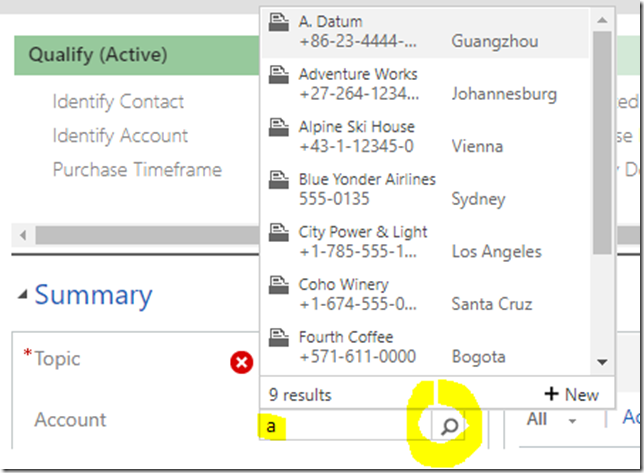The image size is (644, 473).
Task: Click the account lookup search magnifier icon
Action: coord(450,427)
